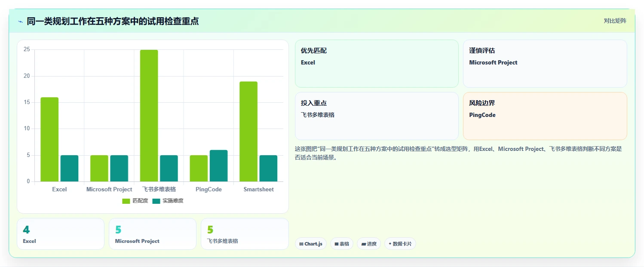
Task: Select the green 匹配度 bar for Microsoft Project
Action: click(x=99, y=169)
